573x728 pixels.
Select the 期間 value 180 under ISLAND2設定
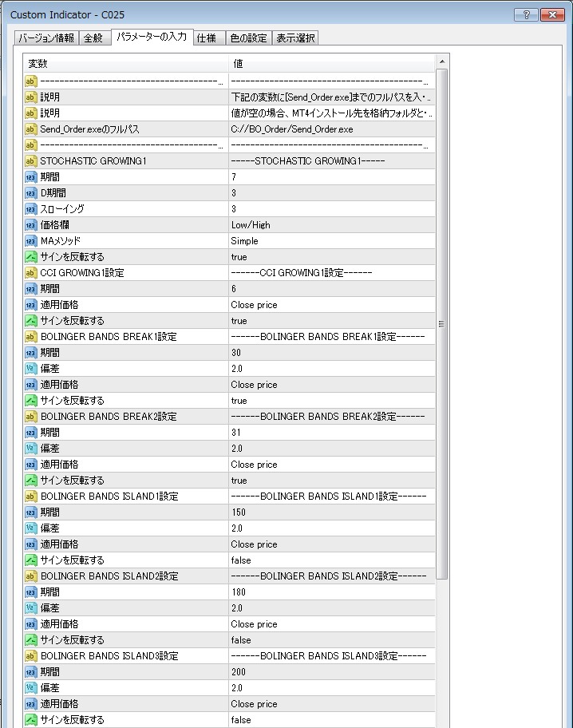pyautogui.click(x=239, y=592)
